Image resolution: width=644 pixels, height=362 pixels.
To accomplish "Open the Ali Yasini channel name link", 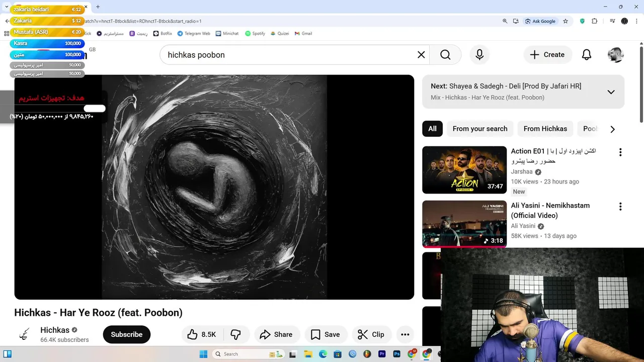I will click(x=523, y=226).
